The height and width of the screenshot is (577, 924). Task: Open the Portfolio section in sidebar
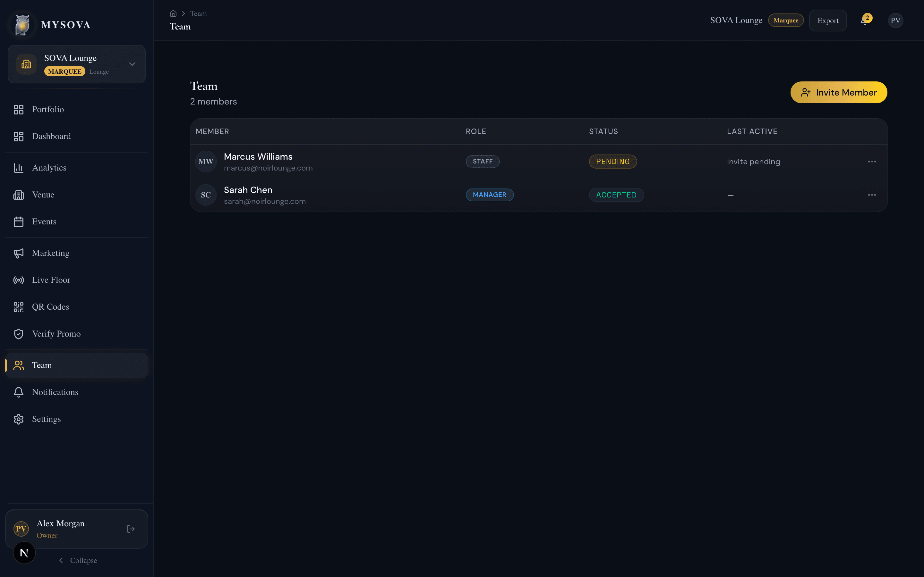point(48,110)
